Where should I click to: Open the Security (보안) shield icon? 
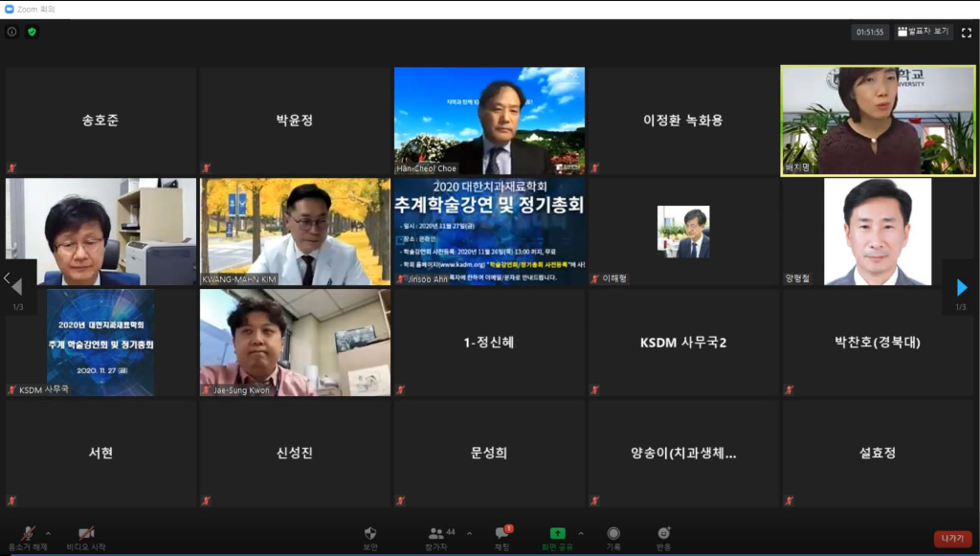point(370,534)
